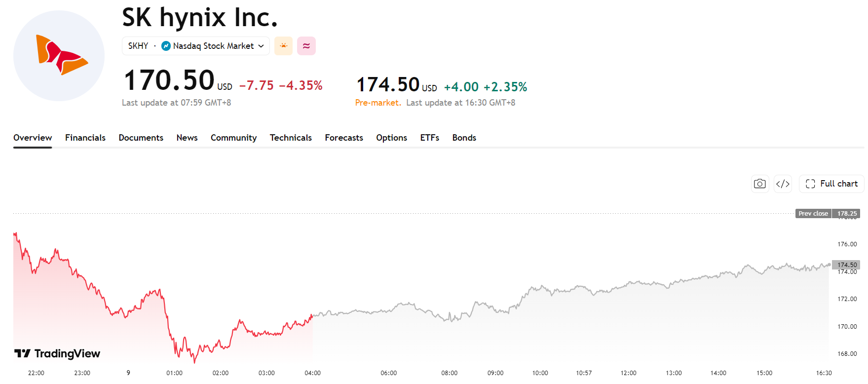Open the Community tab
Image resolution: width=868 pixels, height=384 pixels.
coord(234,138)
